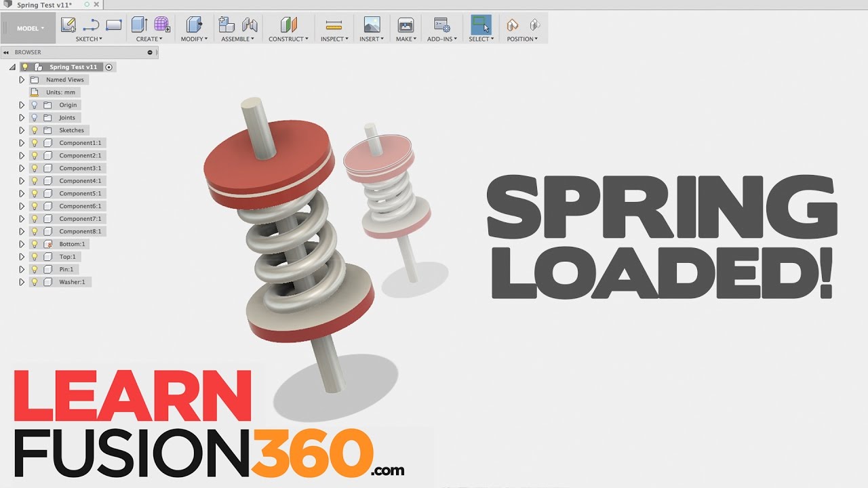Click the New Component assemble icon

226,25
